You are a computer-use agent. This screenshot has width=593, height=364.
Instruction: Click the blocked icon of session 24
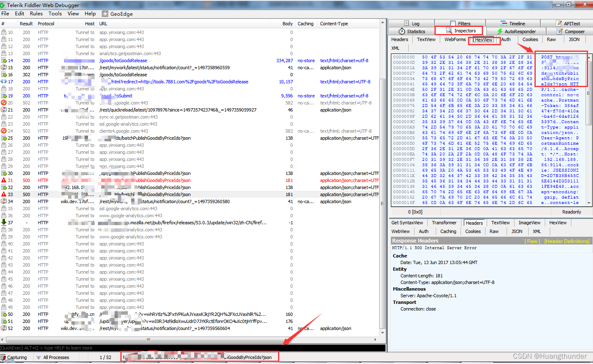click(x=4, y=131)
